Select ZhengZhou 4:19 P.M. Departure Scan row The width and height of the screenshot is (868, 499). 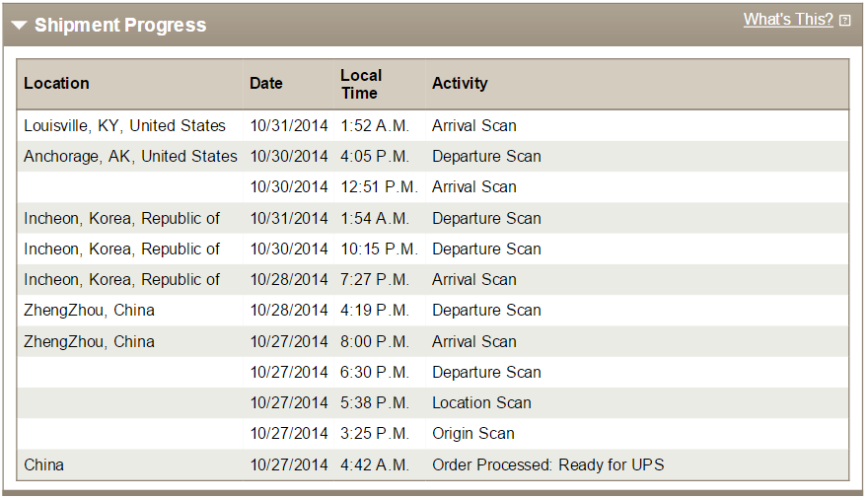[433, 311]
